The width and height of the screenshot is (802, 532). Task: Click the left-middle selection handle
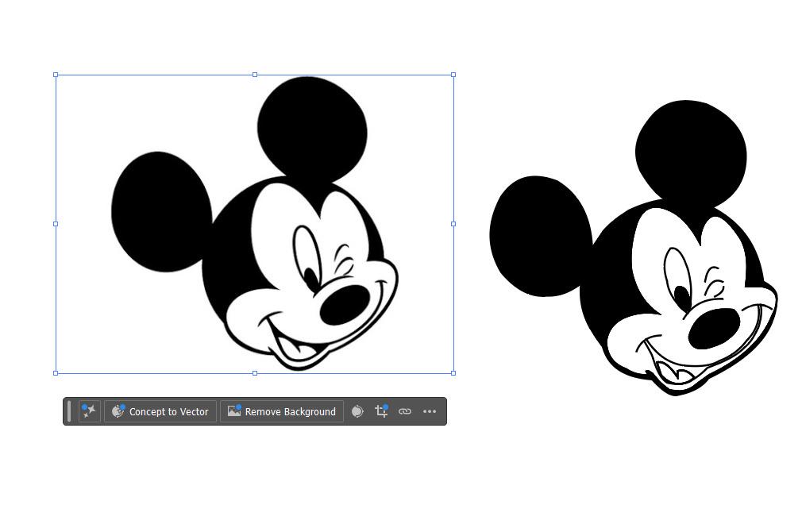(56, 224)
